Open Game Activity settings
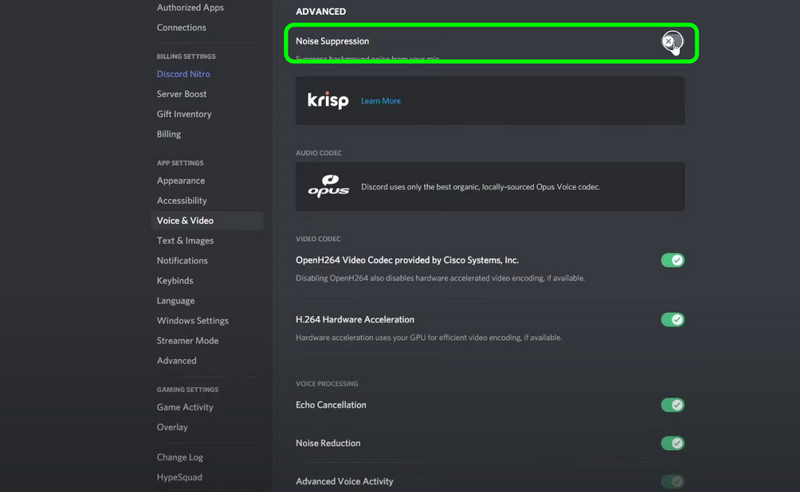Image resolution: width=800 pixels, height=492 pixels. coord(185,407)
